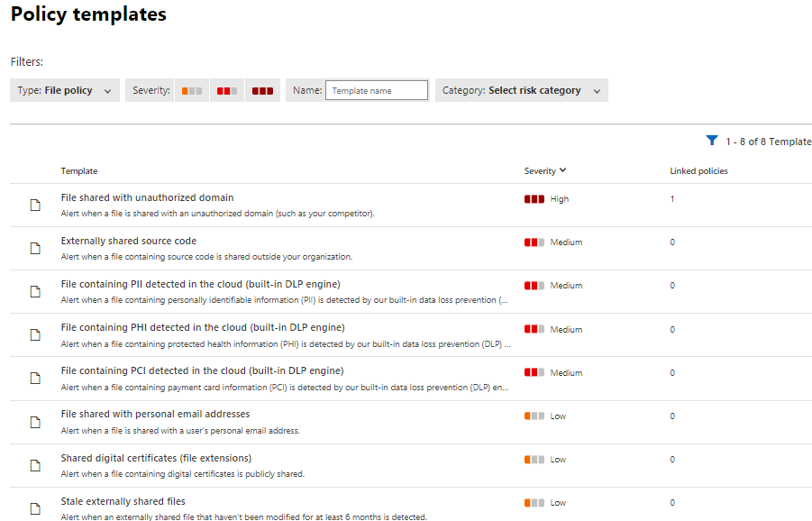The width and height of the screenshot is (812, 521).
Task: Toggle the high severity filter
Action: point(262,90)
